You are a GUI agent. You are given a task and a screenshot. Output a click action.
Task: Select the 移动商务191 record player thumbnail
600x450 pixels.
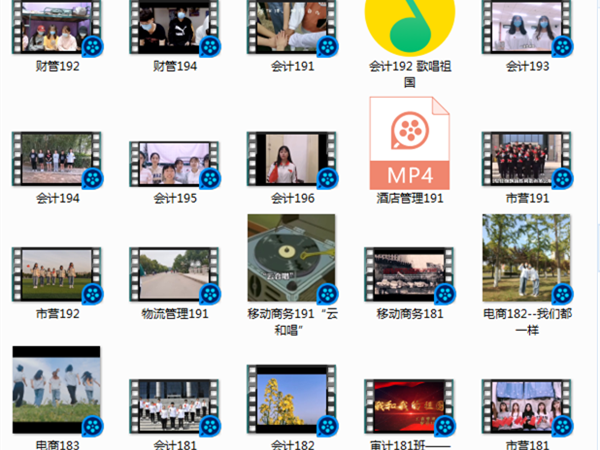tap(291, 260)
